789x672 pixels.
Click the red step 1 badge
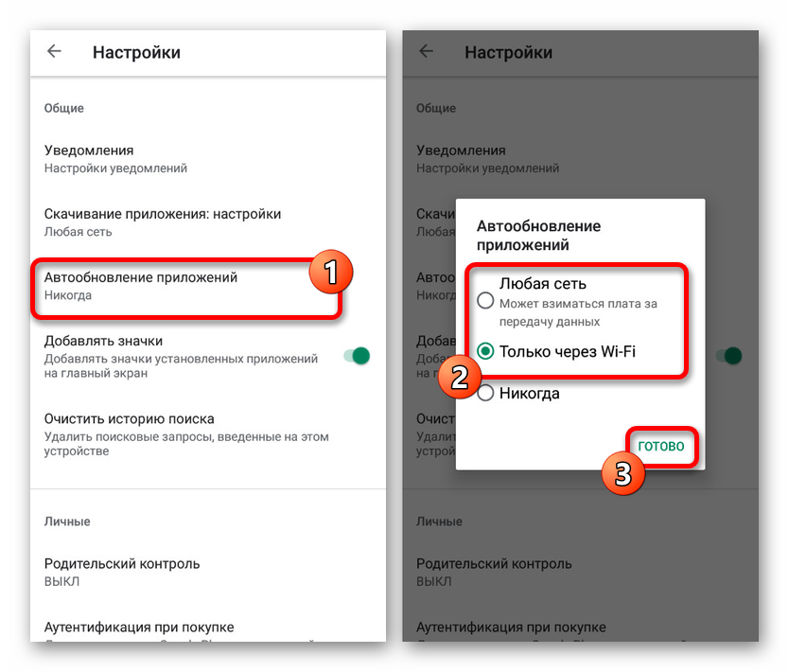click(330, 272)
